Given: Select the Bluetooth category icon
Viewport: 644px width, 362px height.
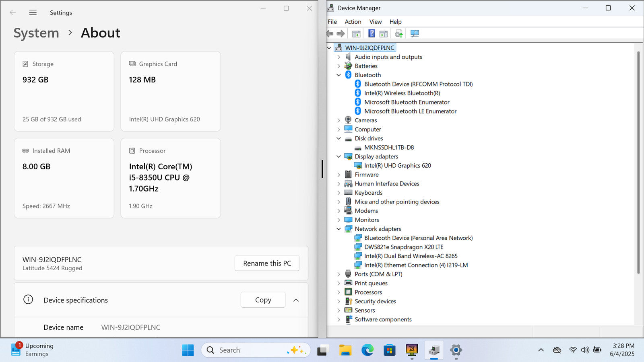Looking at the screenshot, I should coord(348,75).
